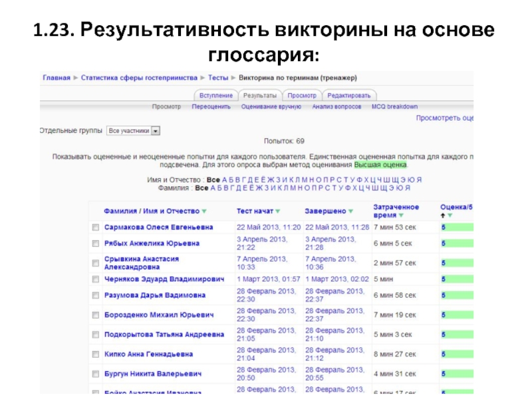
Task: Click Просмотр in the results sub-menu
Action: pyautogui.click(x=166, y=106)
